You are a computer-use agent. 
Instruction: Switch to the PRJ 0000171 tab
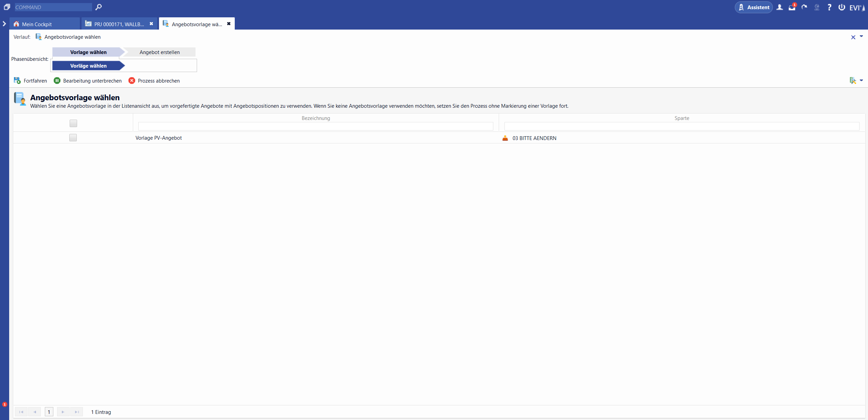point(119,24)
